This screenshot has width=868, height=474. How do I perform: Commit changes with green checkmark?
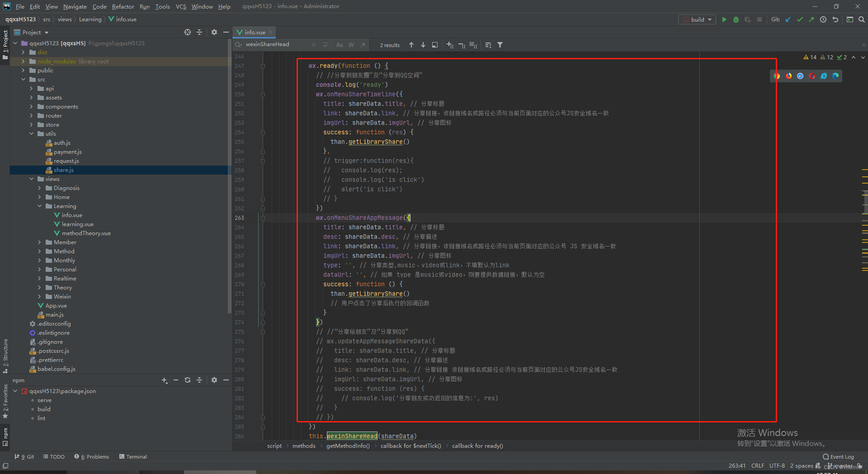800,19
